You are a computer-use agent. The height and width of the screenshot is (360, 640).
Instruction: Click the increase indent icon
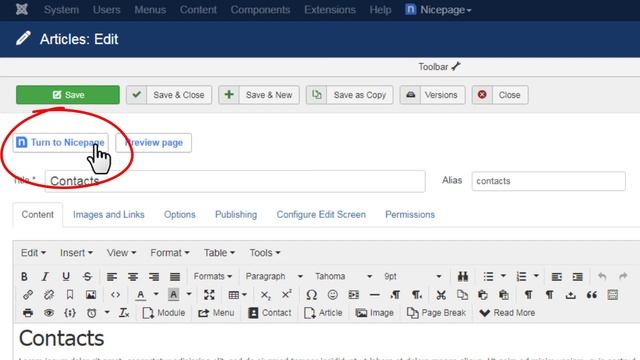point(578,277)
